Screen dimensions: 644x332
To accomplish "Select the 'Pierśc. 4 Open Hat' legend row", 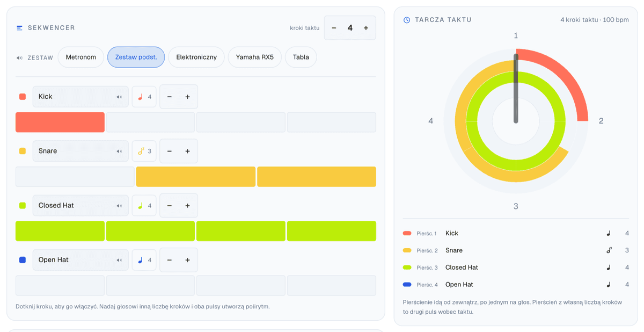I will click(516, 285).
